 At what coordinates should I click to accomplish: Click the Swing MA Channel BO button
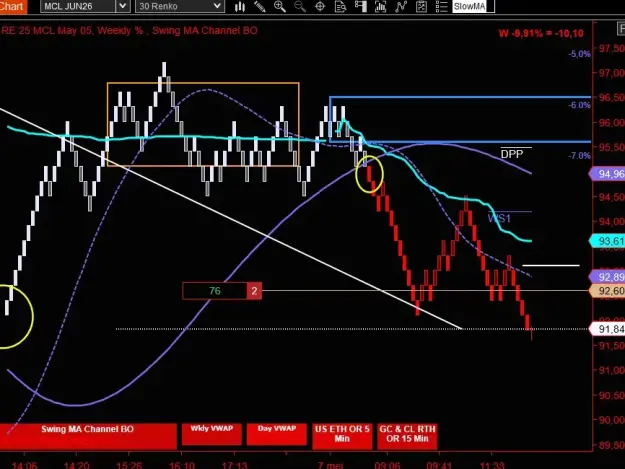(88, 436)
